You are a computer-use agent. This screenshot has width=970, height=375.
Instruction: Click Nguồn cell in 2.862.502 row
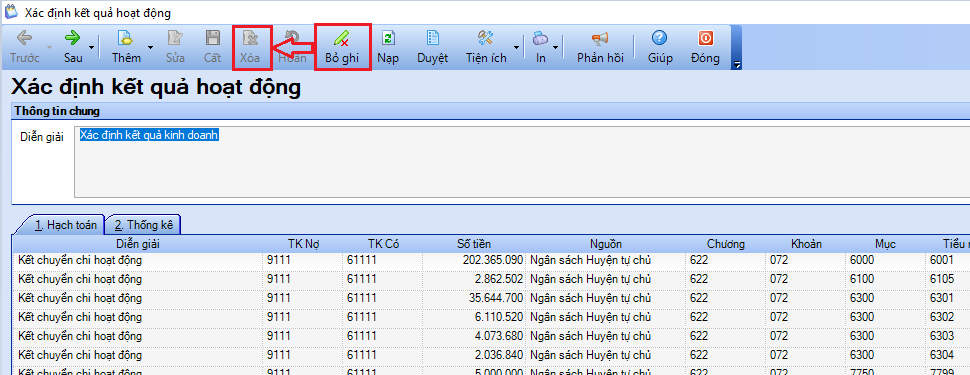pos(606,279)
